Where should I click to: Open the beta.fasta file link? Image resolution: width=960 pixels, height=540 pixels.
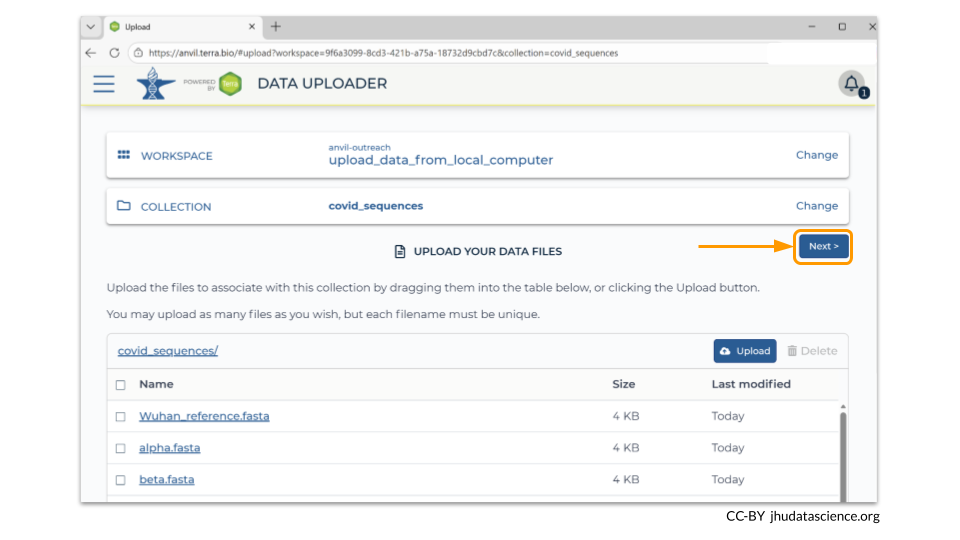click(167, 480)
